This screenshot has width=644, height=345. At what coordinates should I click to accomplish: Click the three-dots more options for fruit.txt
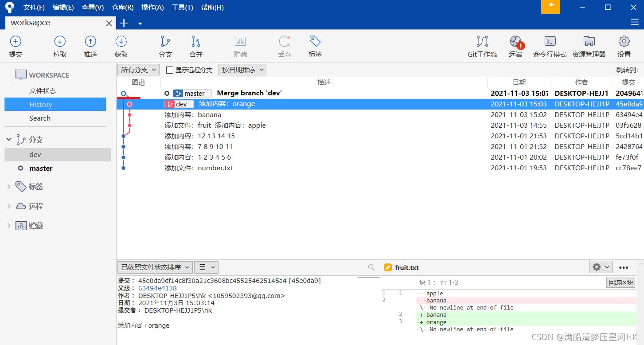[624, 267]
